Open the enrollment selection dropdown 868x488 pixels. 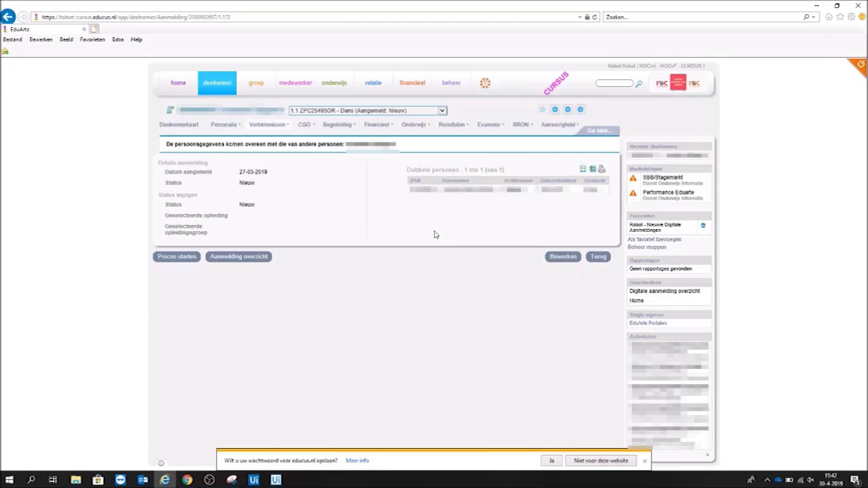[x=441, y=110]
